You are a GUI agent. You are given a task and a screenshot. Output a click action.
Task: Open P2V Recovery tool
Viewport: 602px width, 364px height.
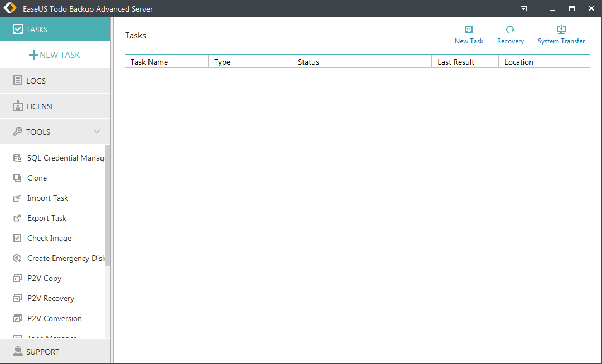pos(51,298)
